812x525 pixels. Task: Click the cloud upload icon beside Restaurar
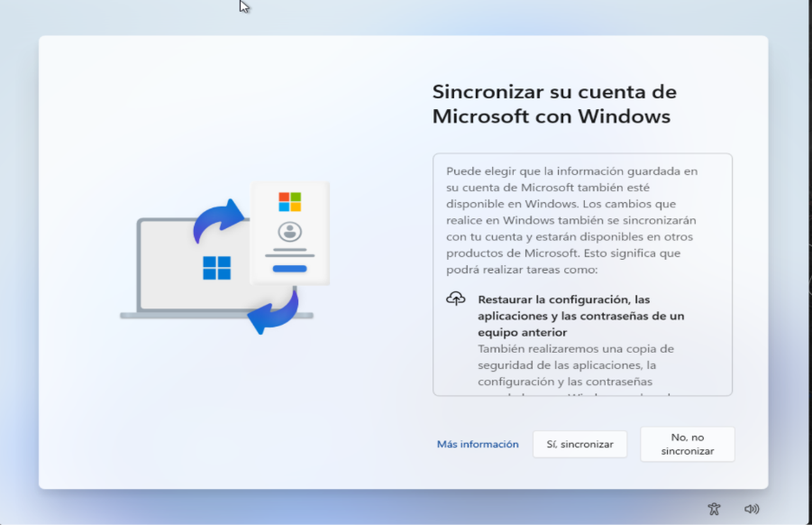pos(456,299)
